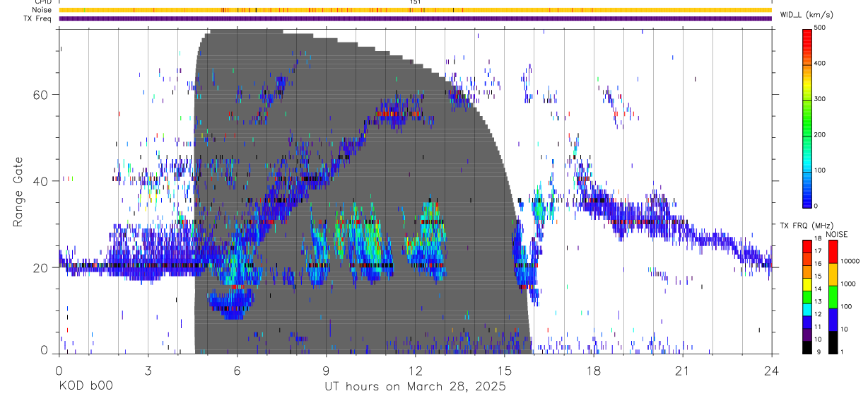868x401 pixels.
Task: Click the '6' tick on the UT hours axis
Action: click(237, 371)
